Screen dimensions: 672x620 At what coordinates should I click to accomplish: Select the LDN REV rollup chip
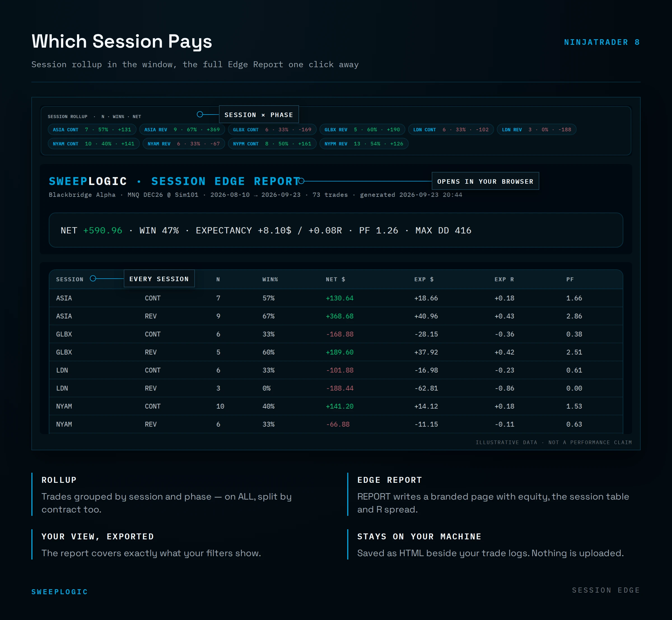point(536,129)
